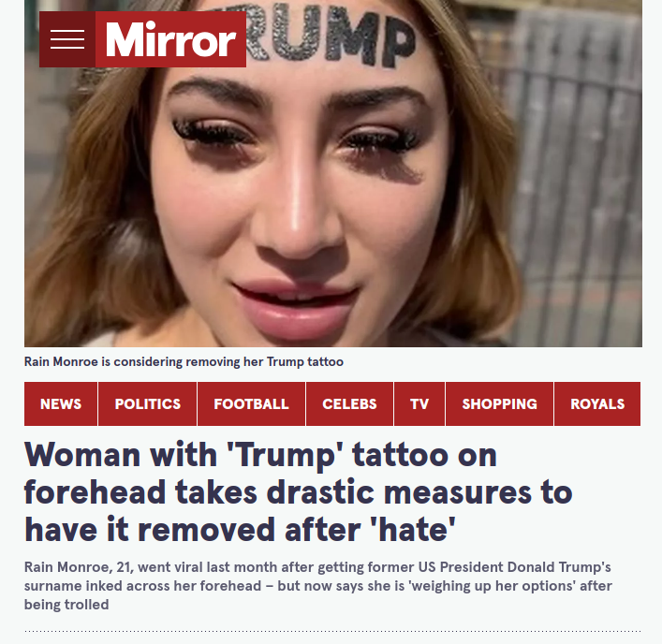Open the hamburger menu

point(67,39)
